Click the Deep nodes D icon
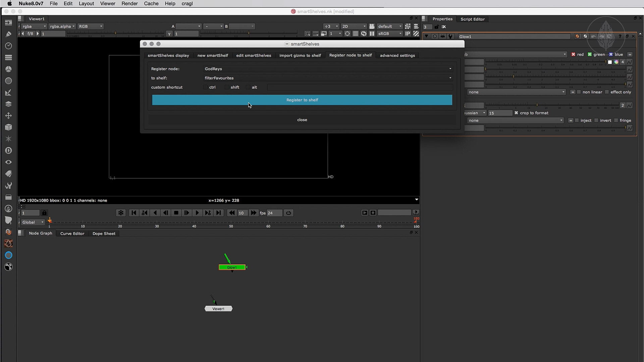Screen dimensions: 644x362 point(8,150)
